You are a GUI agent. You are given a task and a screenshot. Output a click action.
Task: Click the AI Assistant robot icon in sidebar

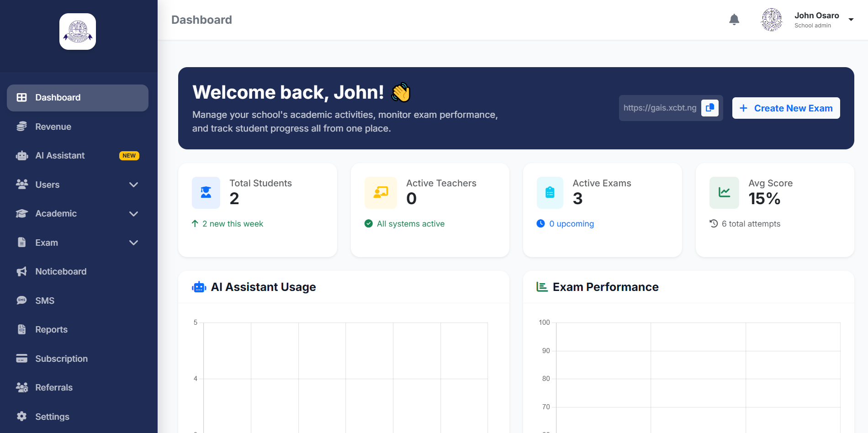click(x=21, y=155)
